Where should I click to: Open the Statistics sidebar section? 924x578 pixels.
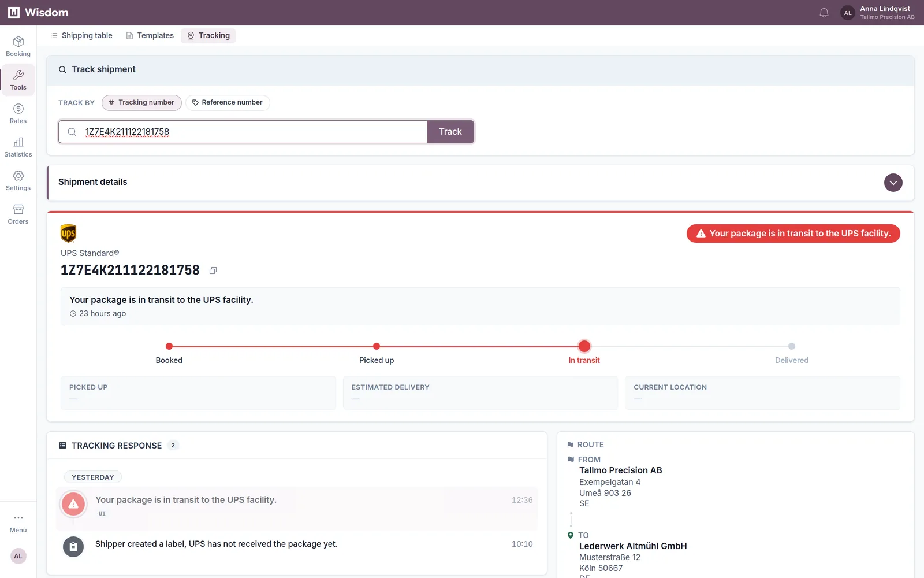pyautogui.click(x=18, y=147)
